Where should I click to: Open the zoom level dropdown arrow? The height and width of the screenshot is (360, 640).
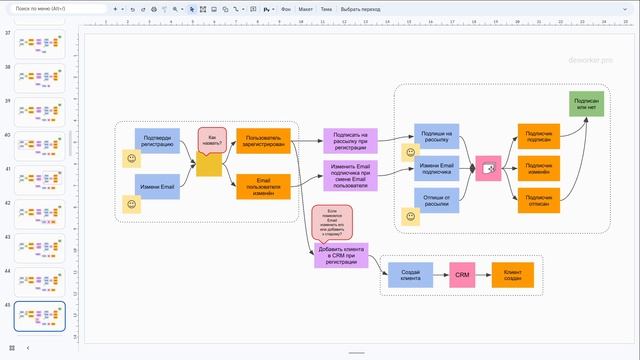(x=182, y=9)
